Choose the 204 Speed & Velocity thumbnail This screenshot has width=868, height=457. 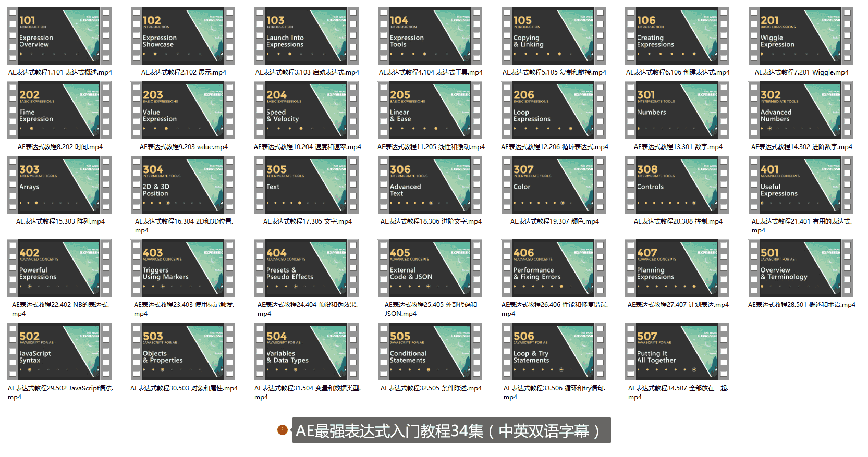pyautogui.click(x=307, y=110)
